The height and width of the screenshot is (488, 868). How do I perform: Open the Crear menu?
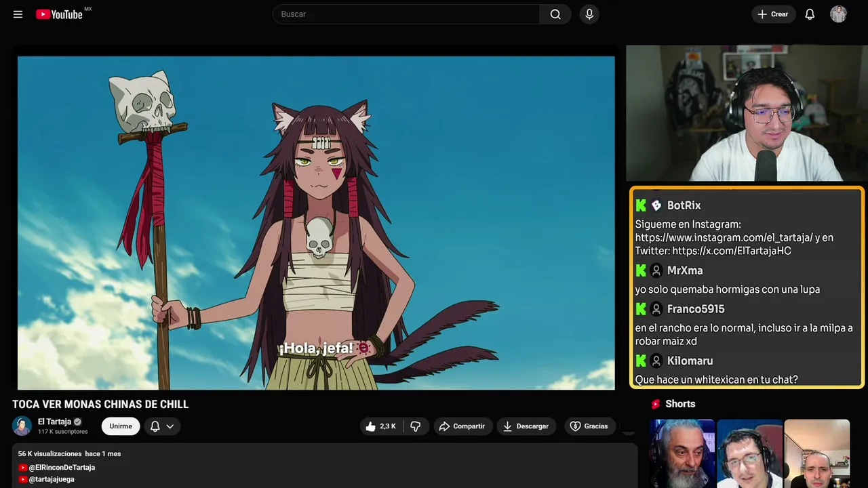tap(773, 14)
